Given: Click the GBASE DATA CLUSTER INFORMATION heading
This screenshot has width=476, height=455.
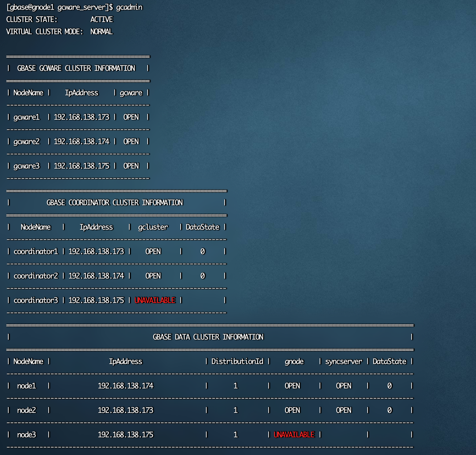Looking at the screenshot, I should click(208, 337).
